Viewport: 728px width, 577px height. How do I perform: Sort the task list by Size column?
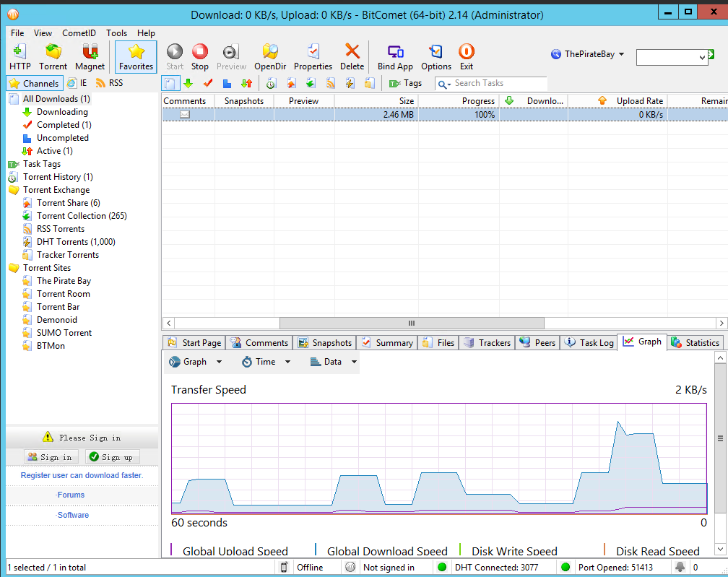[x=376, y=100]
